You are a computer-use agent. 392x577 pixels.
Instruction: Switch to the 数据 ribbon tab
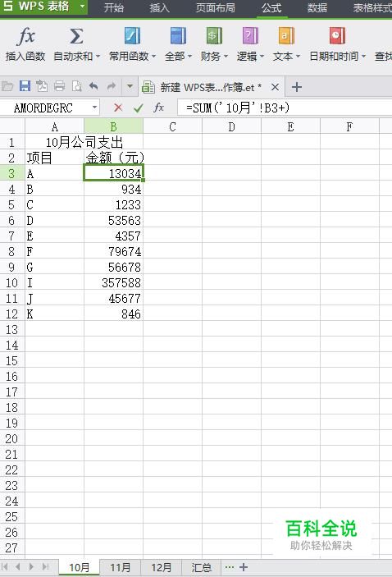(x=317, y=7)
